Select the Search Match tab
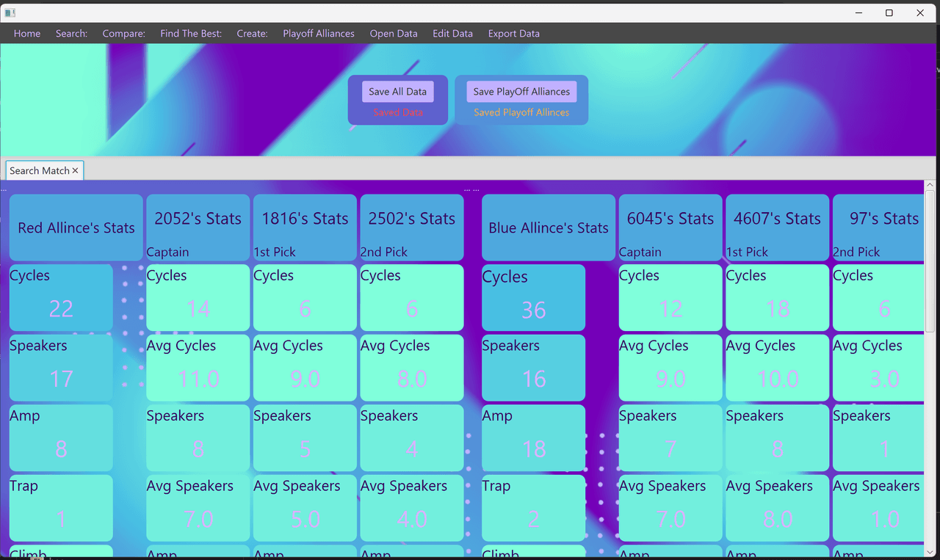 (40, 171)
